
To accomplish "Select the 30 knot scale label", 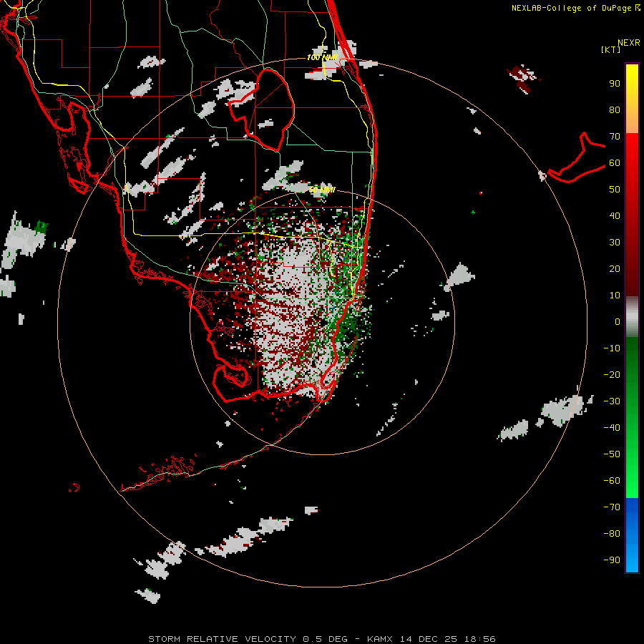I will pyautogui.click(x=615, y=243).
